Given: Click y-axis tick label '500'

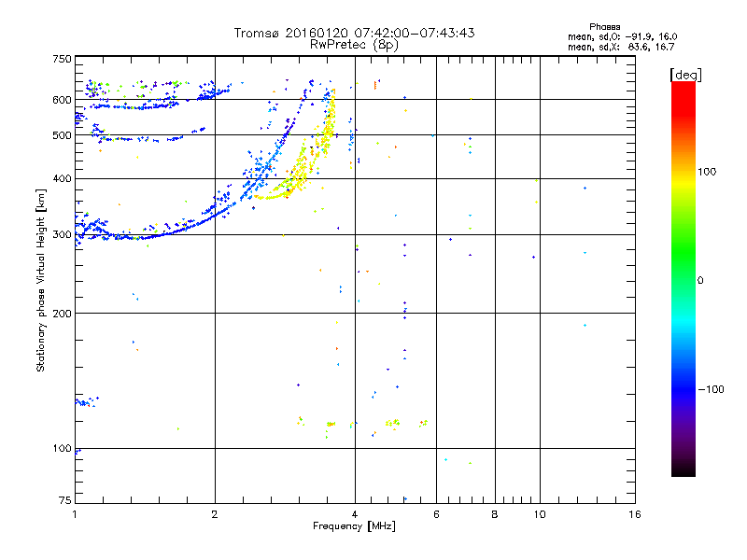Looking at the screenshot, I should coord(62,135).
